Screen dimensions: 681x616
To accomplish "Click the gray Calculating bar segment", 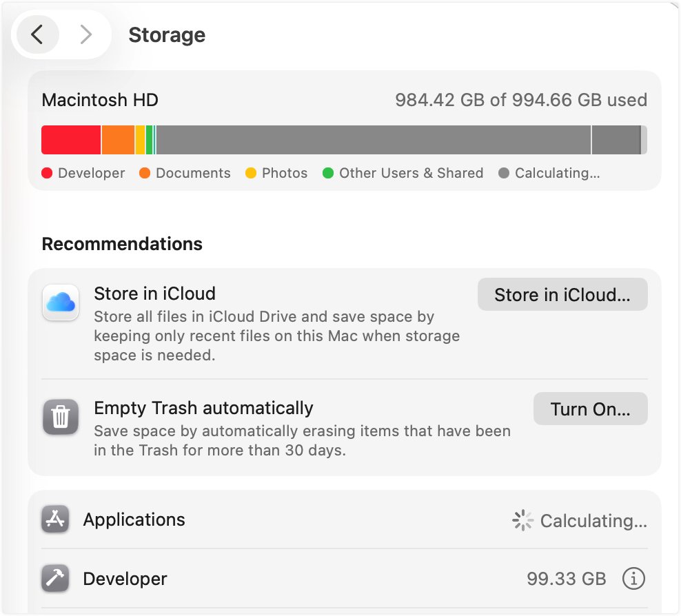I will 372,140.
